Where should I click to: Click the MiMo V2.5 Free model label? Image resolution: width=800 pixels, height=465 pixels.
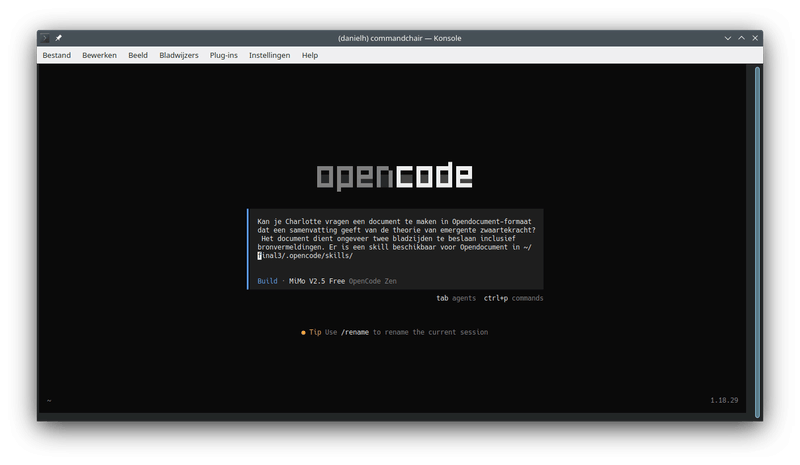click(317, 281)
